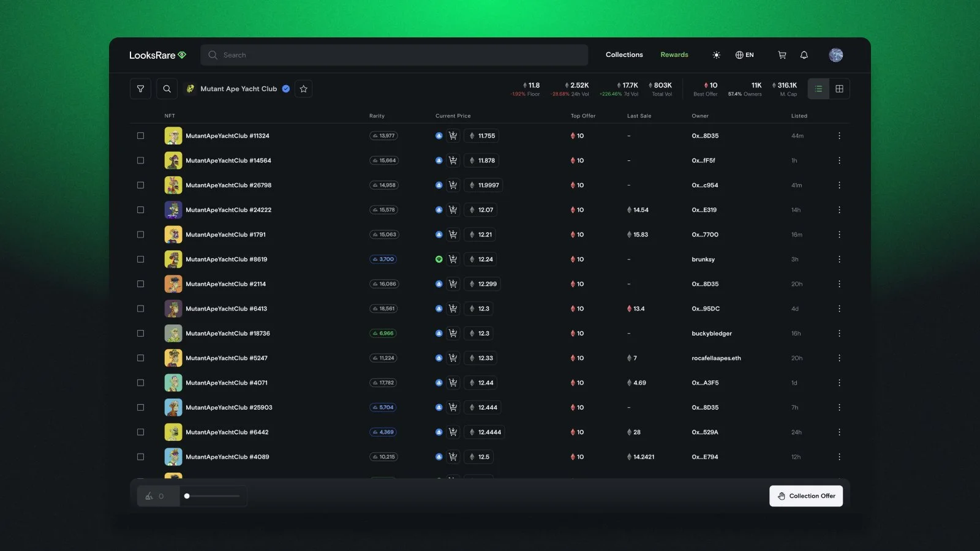Click the LooksRare logo
Viewport: 980px width, 551px height.
(x=157, y=55)
